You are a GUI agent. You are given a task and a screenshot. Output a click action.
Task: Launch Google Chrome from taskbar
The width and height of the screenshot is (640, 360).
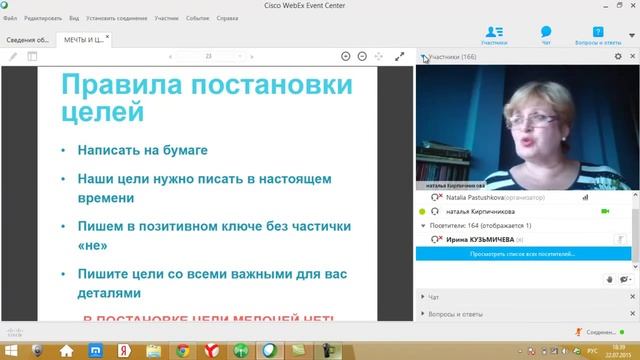click(x=183, y=351)
